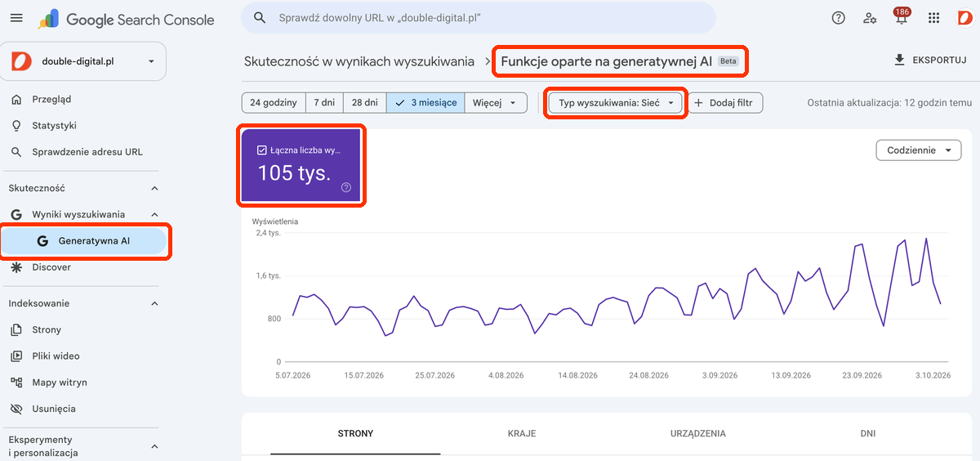Click the plus icon on Dodaj filtr
The width and height of the screenshot is (980, 461).
[698, 103]
